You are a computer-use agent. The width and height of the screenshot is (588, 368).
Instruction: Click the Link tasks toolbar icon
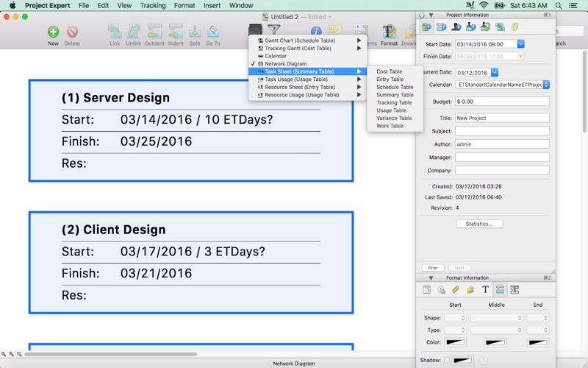tap(115, 32)
